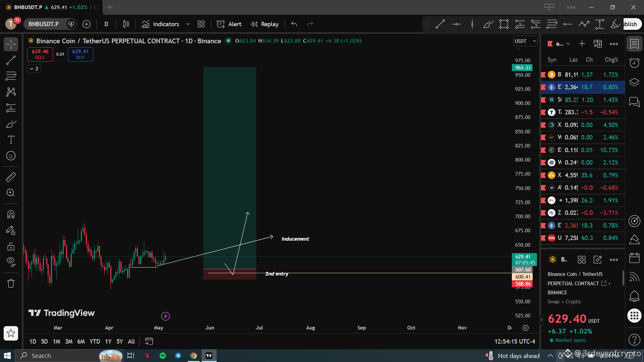This screenshot has height=362, width=644.
Task: Remove objects with trash icon
Action: tap(11, 284)
